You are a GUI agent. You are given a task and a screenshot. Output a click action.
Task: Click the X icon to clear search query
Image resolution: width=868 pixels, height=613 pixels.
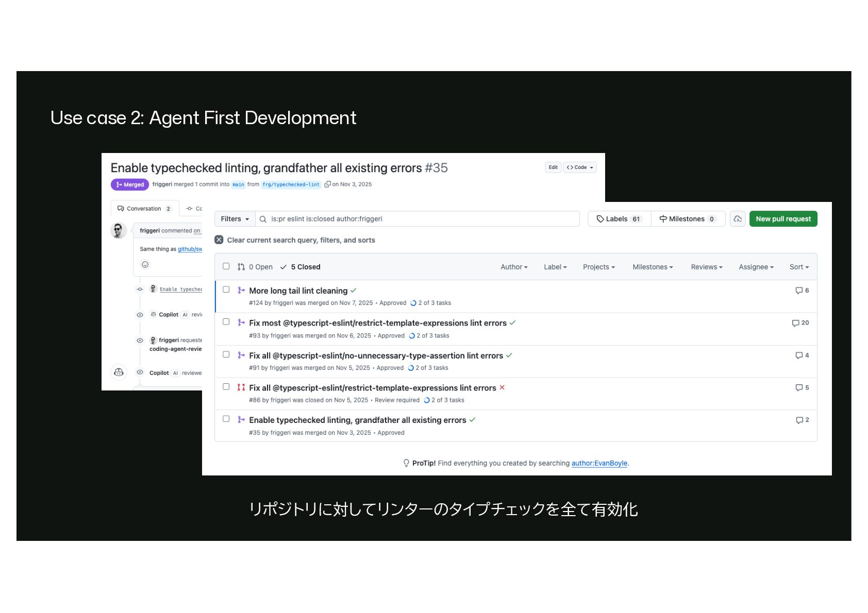219,240
